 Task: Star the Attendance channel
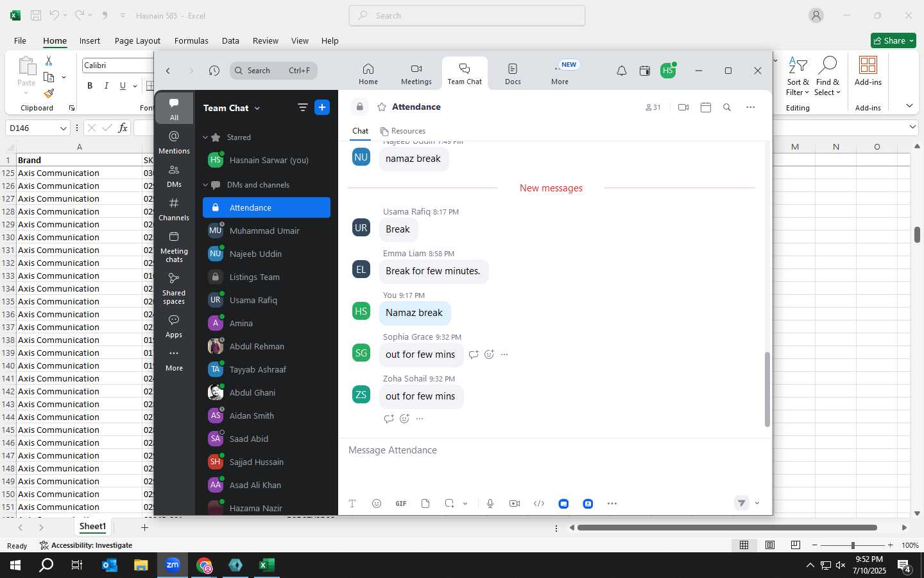(382, 107)
